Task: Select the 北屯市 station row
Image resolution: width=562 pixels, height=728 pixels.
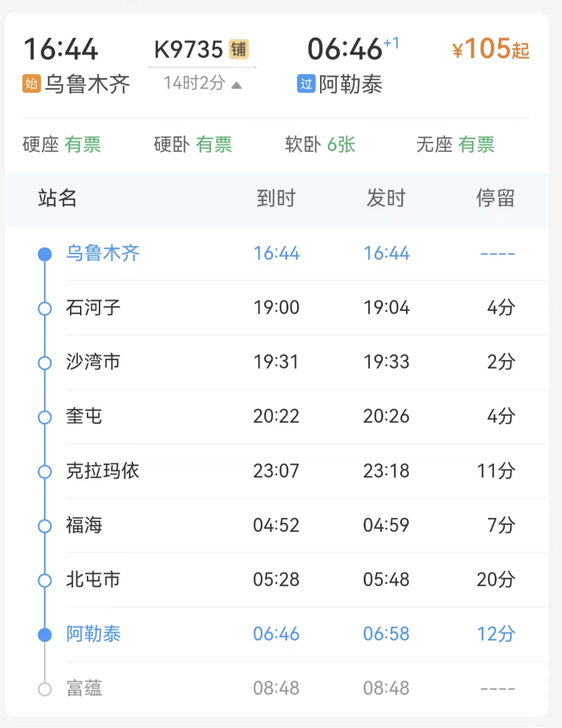Action: click(x=289, y=579)
